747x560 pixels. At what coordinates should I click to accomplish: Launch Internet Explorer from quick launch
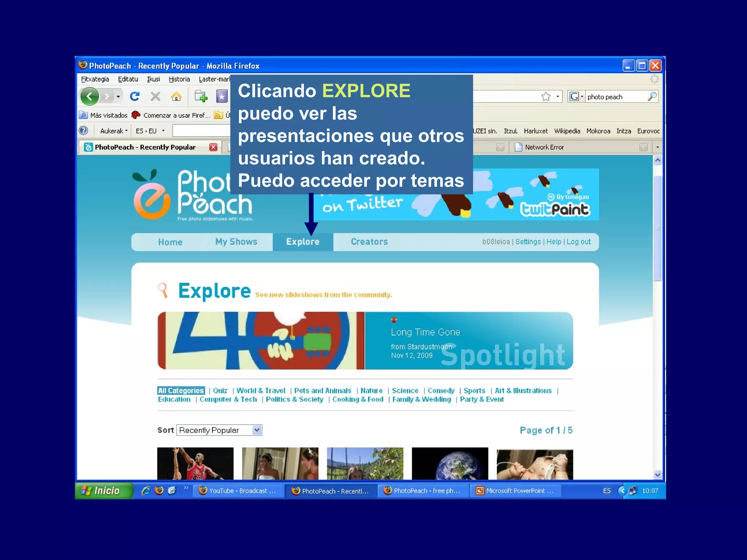pos(146,491)
